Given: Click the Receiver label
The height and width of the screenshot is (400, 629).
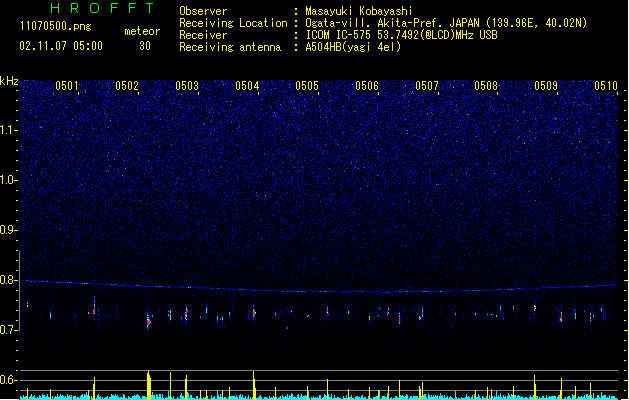Looking at the screenshot, I should click(203, 35).
